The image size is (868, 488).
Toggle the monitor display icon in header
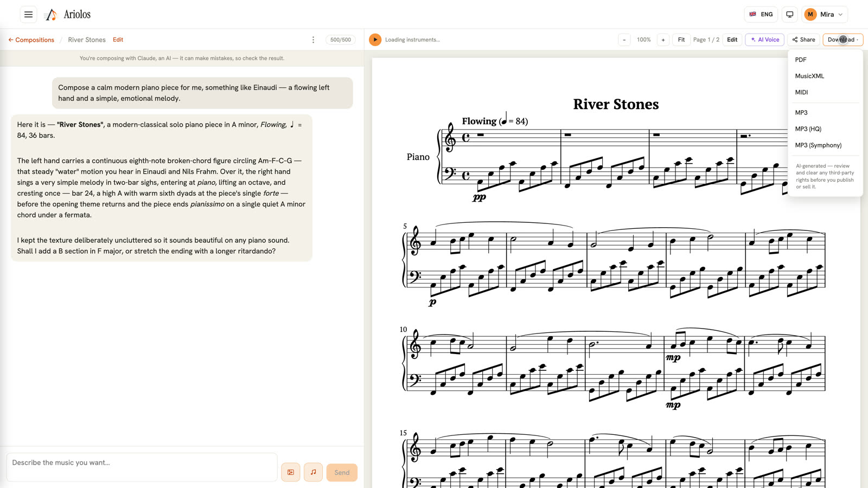point(790,15)
